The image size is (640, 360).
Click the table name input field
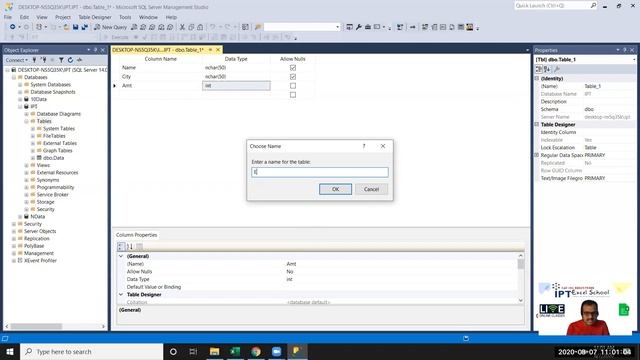[x=320, y=172]
